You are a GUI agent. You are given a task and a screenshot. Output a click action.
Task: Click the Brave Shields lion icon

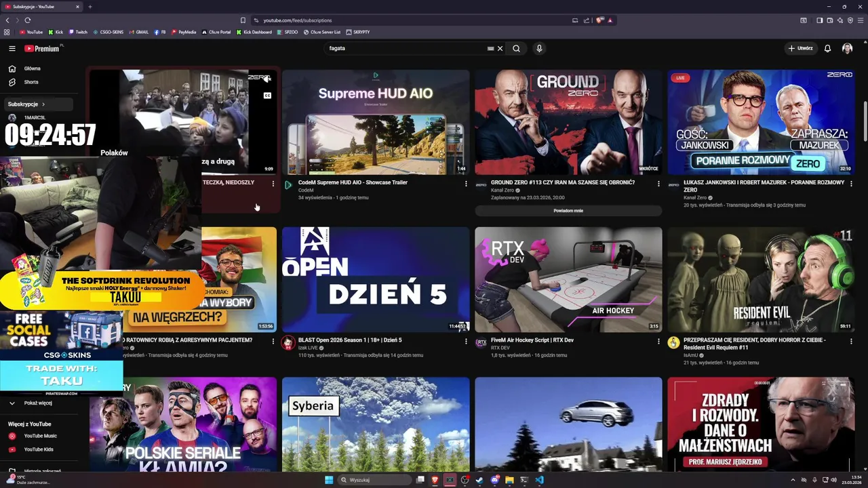tap(599, 20)
